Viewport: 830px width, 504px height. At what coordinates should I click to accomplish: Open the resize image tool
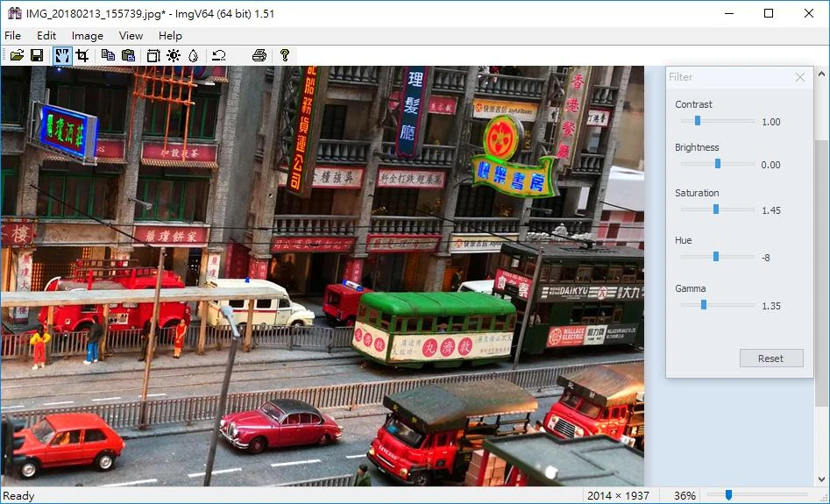pos(153,55)
